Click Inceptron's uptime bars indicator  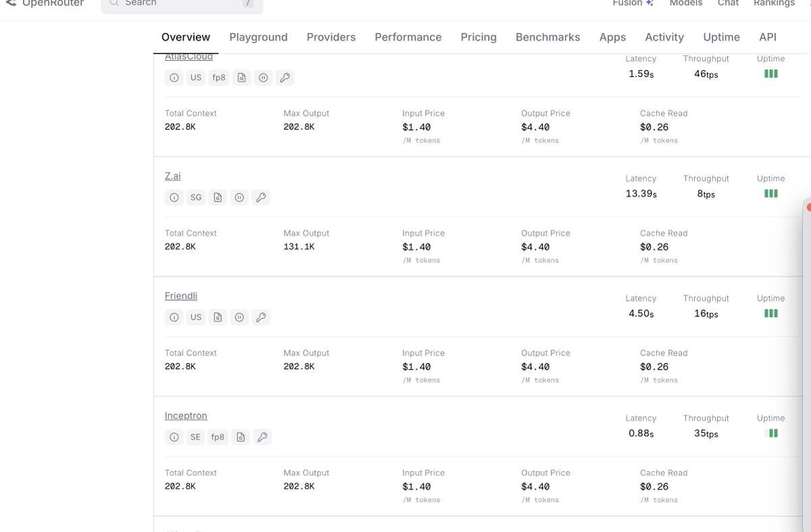click(771, 433)
